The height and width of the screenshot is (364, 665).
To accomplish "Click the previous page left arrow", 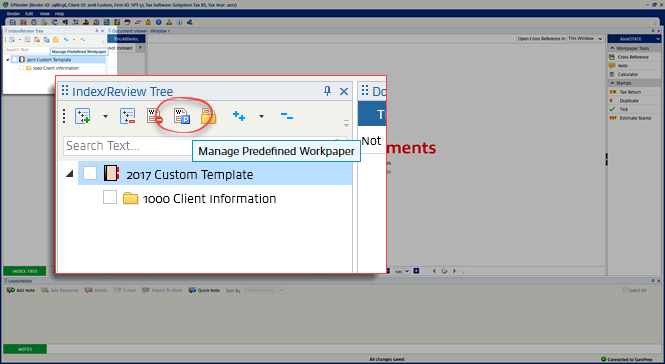I will pyautogui.click(x=434, y=271).
